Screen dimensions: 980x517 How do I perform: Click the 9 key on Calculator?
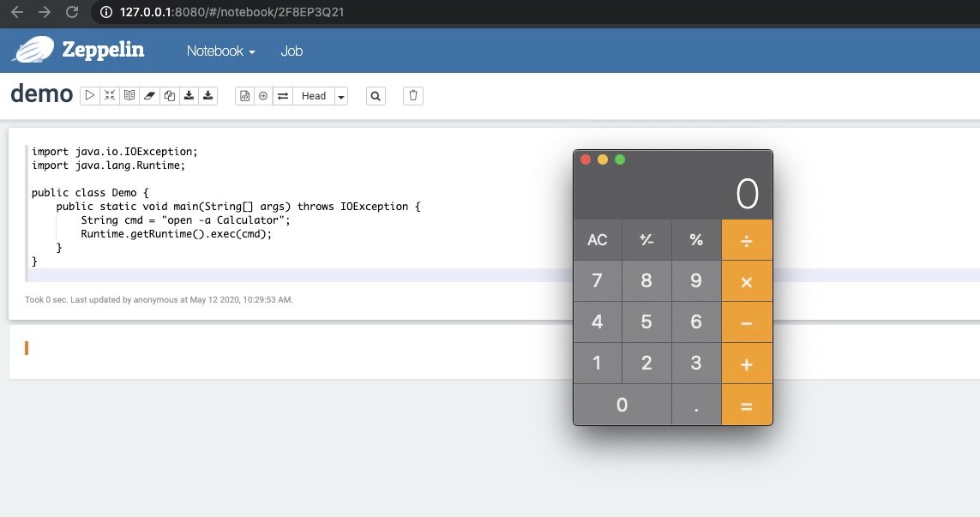pyautogui.click(x=696, y=280)
